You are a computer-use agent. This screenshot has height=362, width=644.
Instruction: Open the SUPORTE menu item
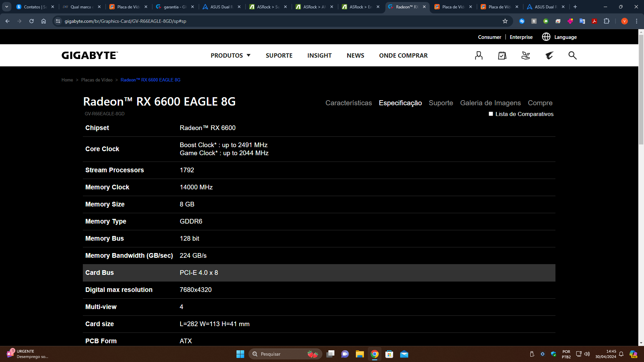(x=279, y=55)
